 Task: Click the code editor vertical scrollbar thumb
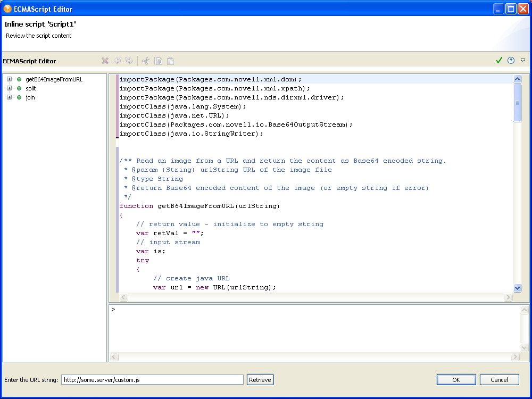pos(518,103)
